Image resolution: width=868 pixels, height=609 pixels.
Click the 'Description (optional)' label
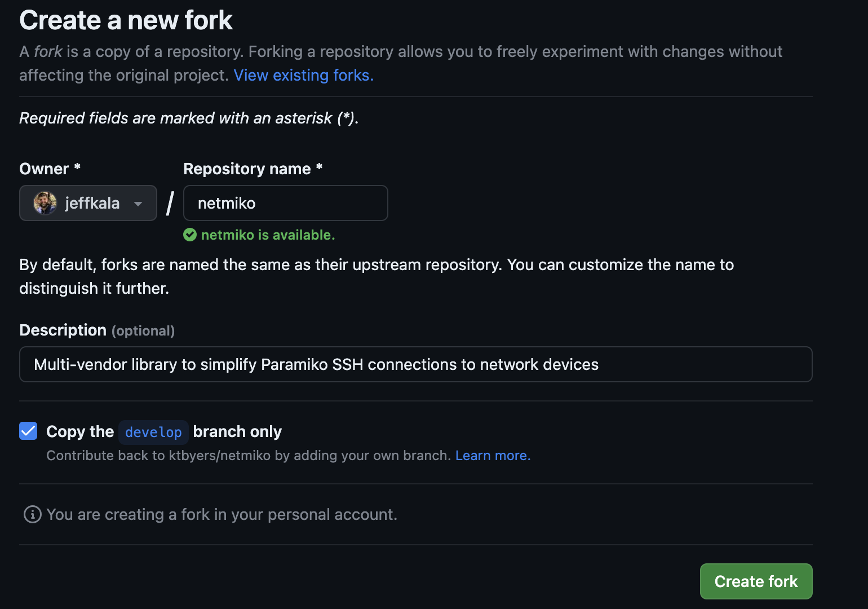(97, 330)
